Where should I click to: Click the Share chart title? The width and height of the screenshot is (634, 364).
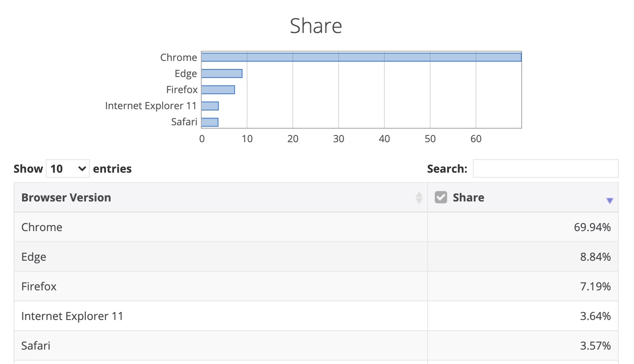click(x=316, y=26)
